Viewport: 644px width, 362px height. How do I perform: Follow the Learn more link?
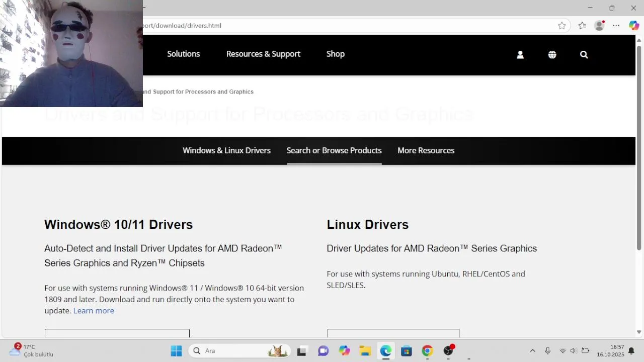pyautogui.click(x=94, y=311)
